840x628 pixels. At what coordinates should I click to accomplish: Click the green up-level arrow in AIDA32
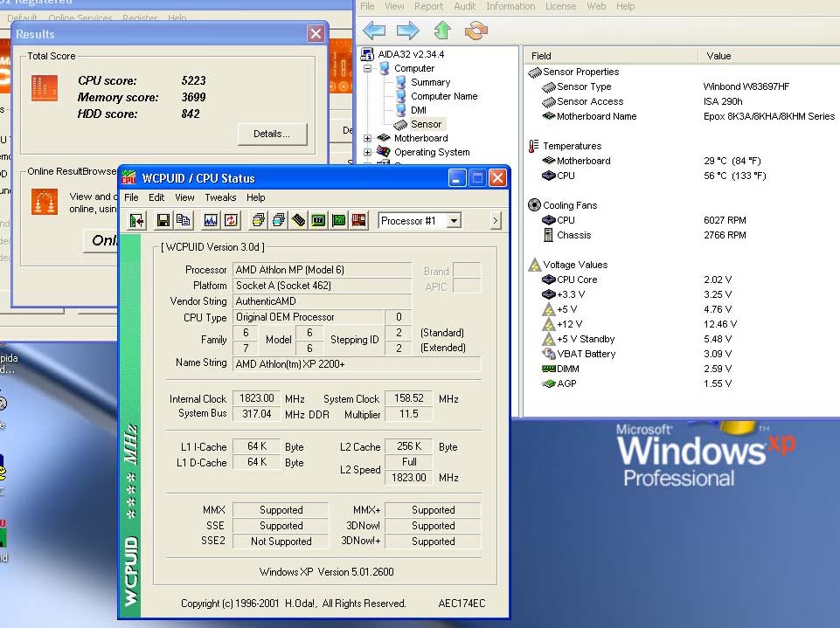(442, 31)
